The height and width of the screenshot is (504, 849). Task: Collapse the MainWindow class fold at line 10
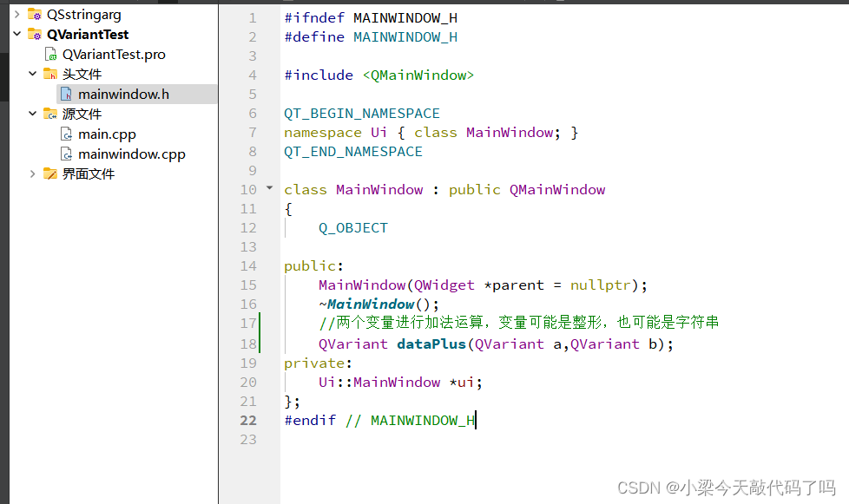269,188
